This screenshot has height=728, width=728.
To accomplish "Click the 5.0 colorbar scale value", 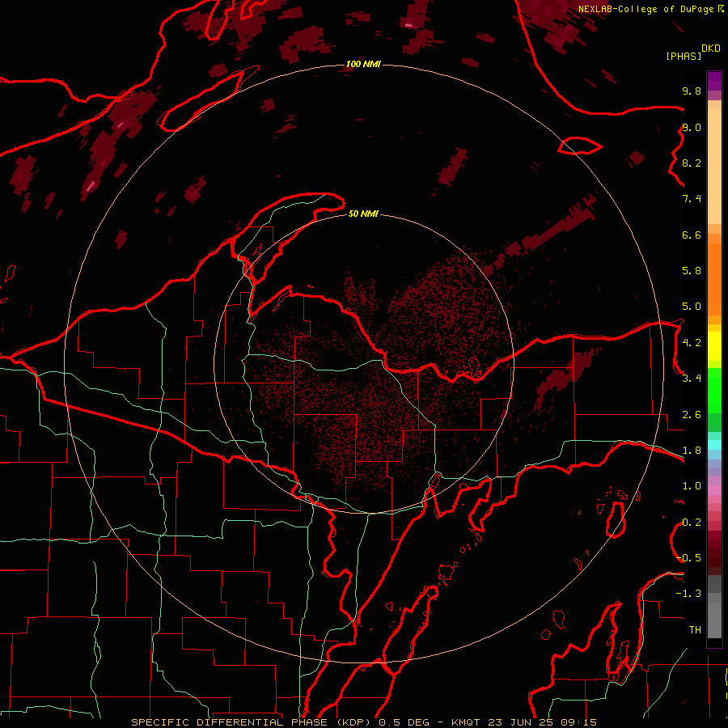I will click(692, 307).
